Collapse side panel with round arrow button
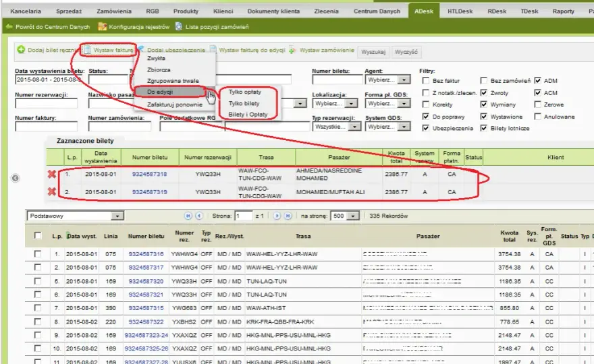Viewport: 594px width, 364px height. click(x=15, y=178)
